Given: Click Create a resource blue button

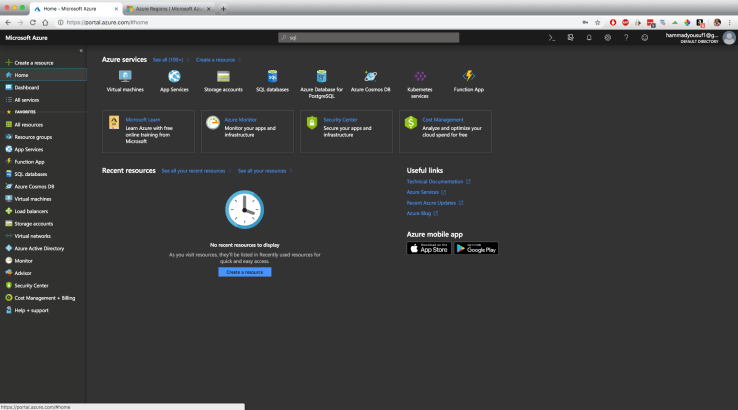Looking at the screenshot, I should 245,272.
